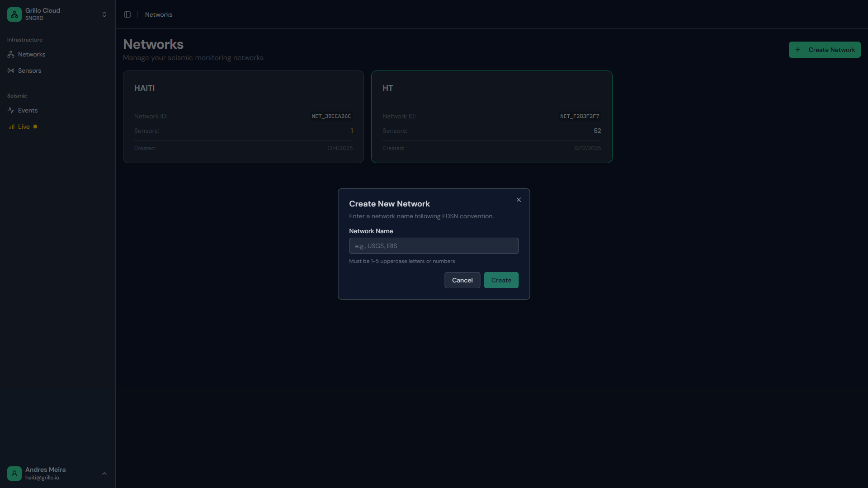The height and width of the screenshot is (488, 868).
Task: Open the Networks breadcrumb item
Action: (x=158, y=14)
